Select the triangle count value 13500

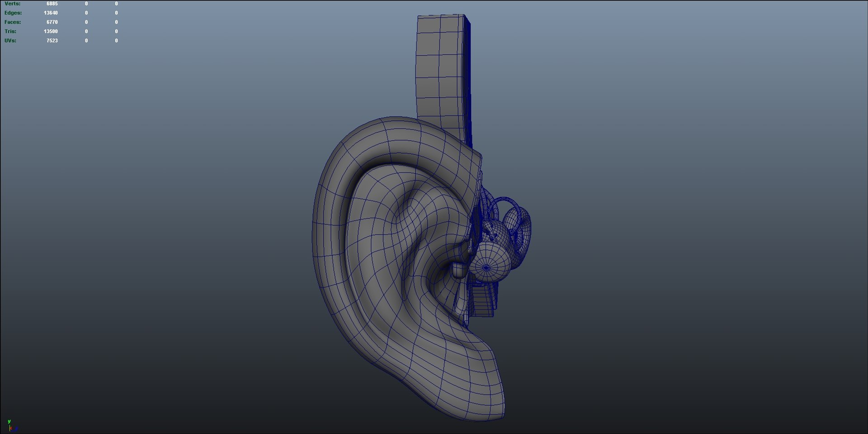pos(51,31)
